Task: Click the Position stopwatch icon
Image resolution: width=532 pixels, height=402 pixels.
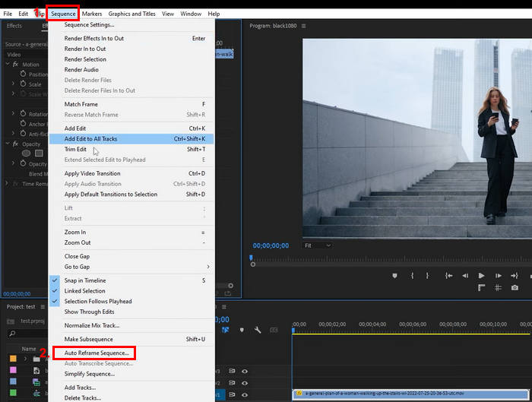Action: 23,74
